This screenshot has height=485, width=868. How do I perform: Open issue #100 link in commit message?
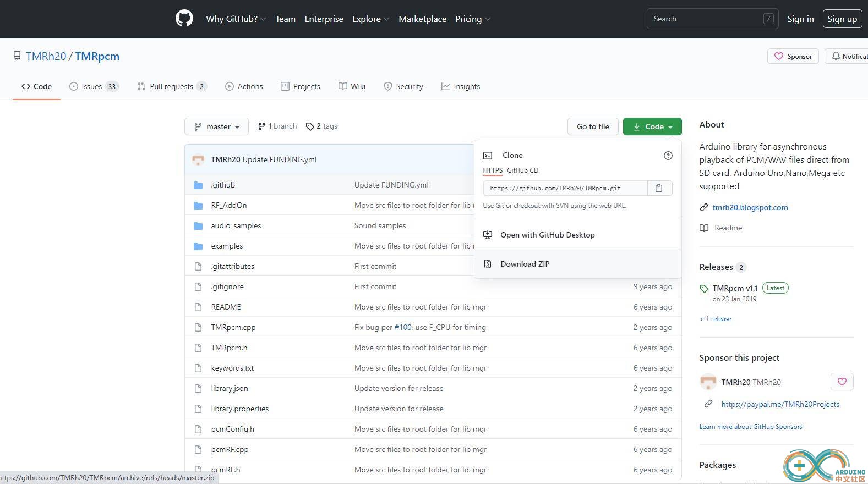tap(403, 327)
